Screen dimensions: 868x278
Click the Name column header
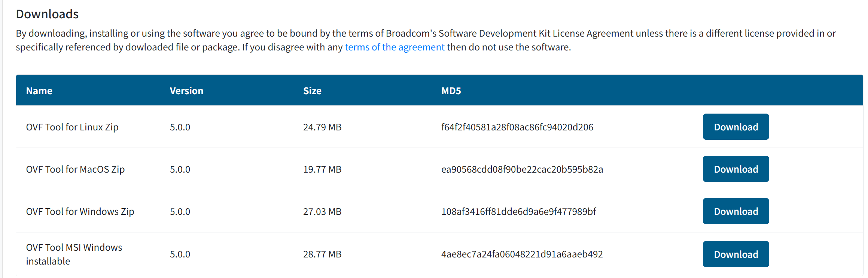pyautogui.click(x=39, y=91)
